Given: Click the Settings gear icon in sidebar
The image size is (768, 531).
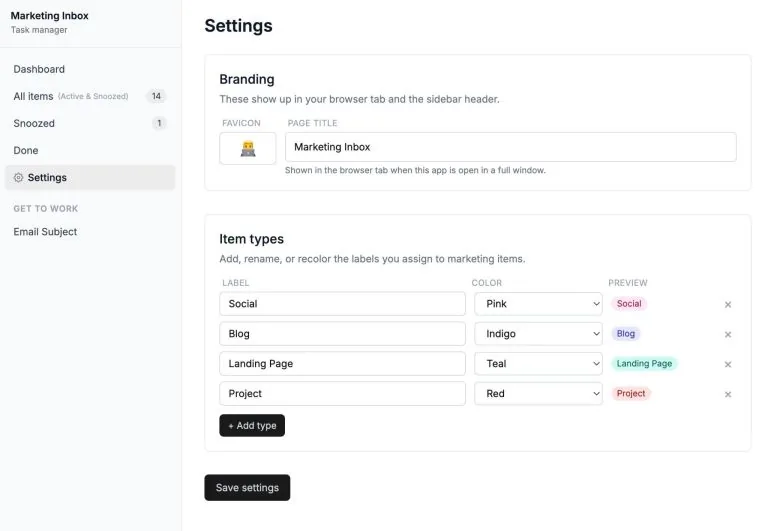Looking at the screenshot, I should click(19, 177).
